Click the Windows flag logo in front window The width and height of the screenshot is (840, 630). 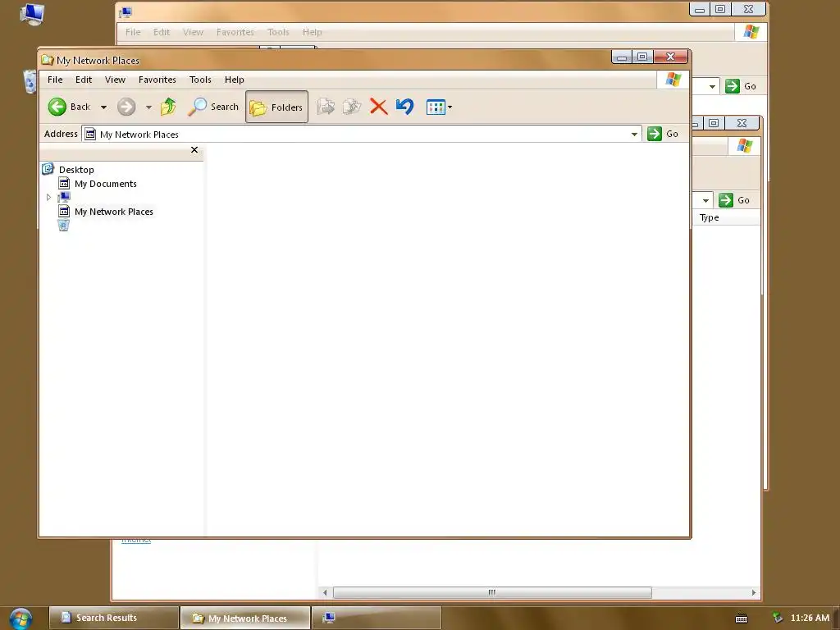[x=673, y=80]
